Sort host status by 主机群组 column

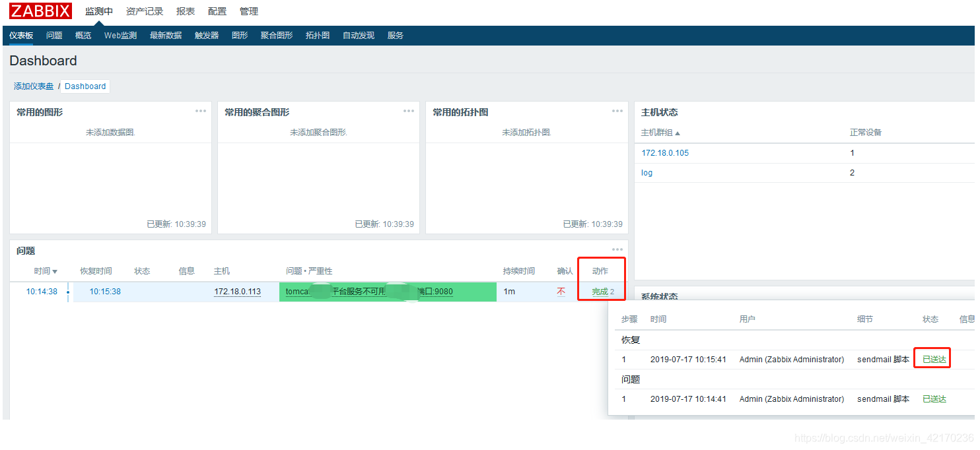[660, 133]
